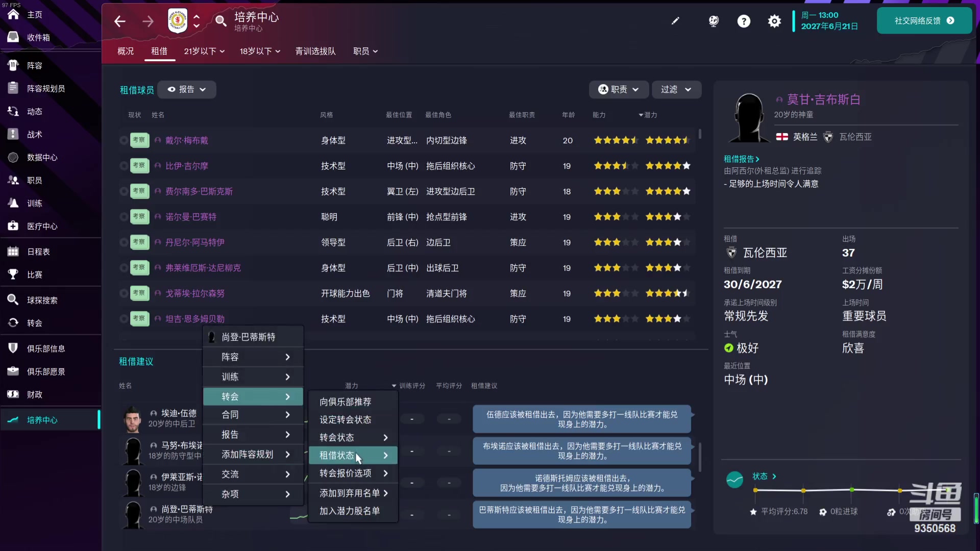Open the 财政 finances icon
The width and height of the screenshot is (980, 551).
(13, 394)
